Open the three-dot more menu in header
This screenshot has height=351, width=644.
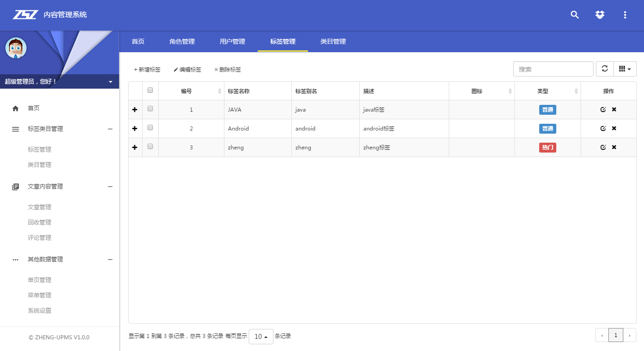point(625,15)
